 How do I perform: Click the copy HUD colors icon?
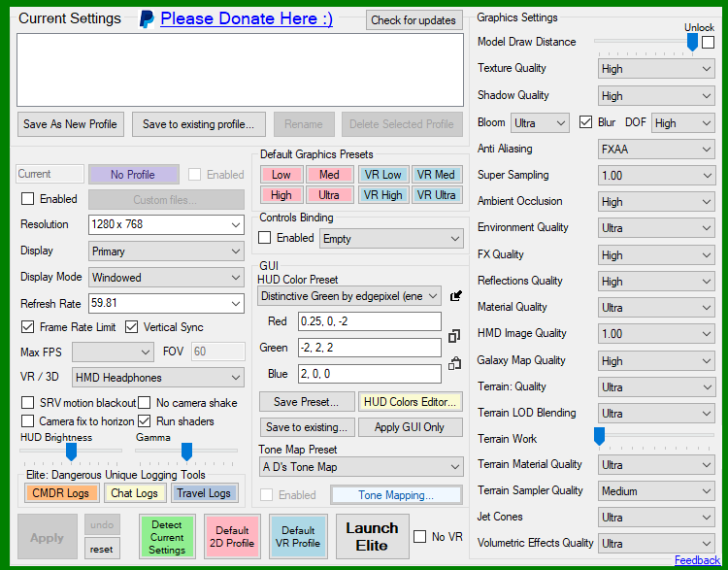point(454,336)
